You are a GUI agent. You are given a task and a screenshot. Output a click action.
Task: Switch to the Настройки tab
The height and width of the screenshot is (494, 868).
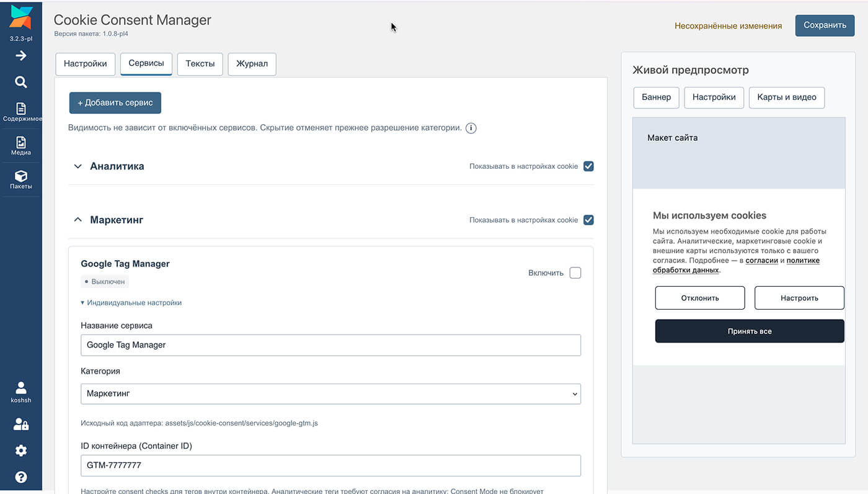click(x=86, y=64)
